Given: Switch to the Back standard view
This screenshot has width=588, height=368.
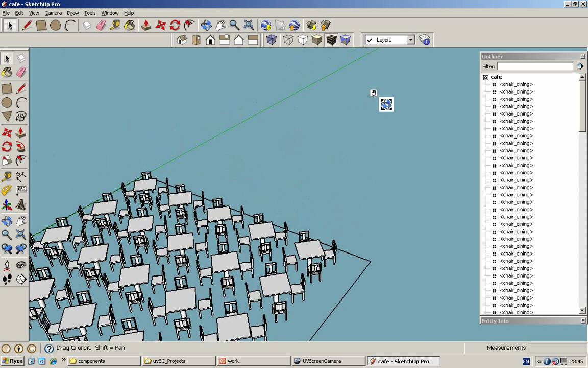Looking at the screenshot, I should (239, 40).
